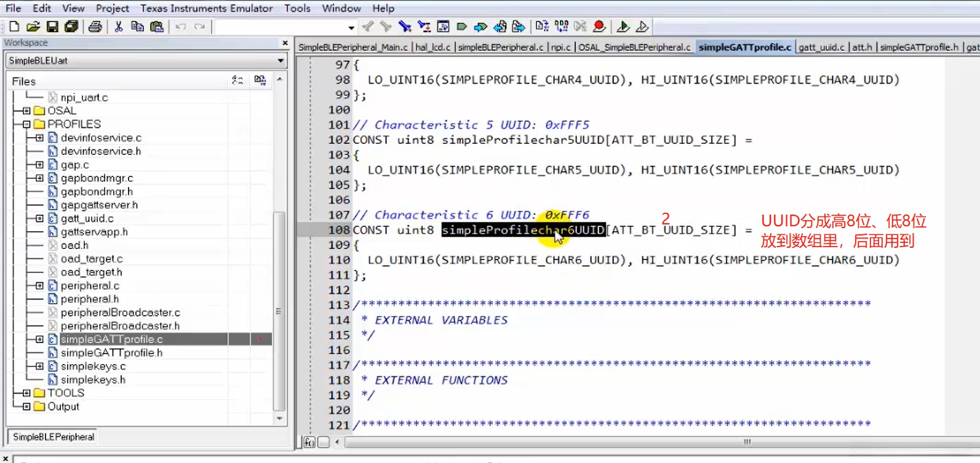980x463 pixels.
Task: Click the New Document toolbar icon
Action: pyautogui.click(x=14, y=26)
